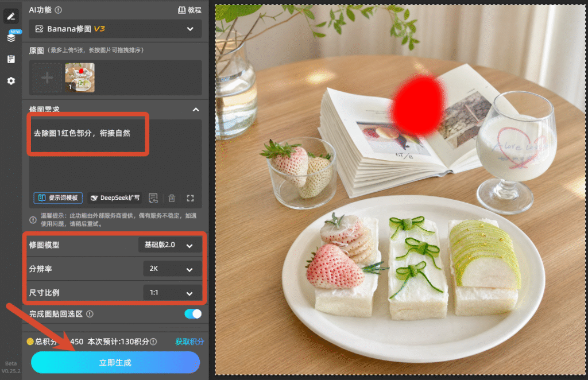Click the 修图模型 label text
Screen dimensions: 588x380
coord(44,245)
